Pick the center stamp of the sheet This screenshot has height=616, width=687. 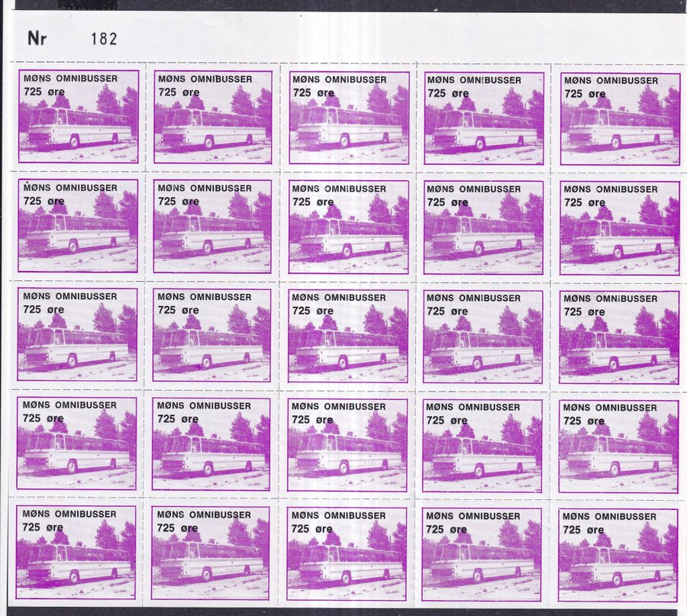click(x=348, y=335)
